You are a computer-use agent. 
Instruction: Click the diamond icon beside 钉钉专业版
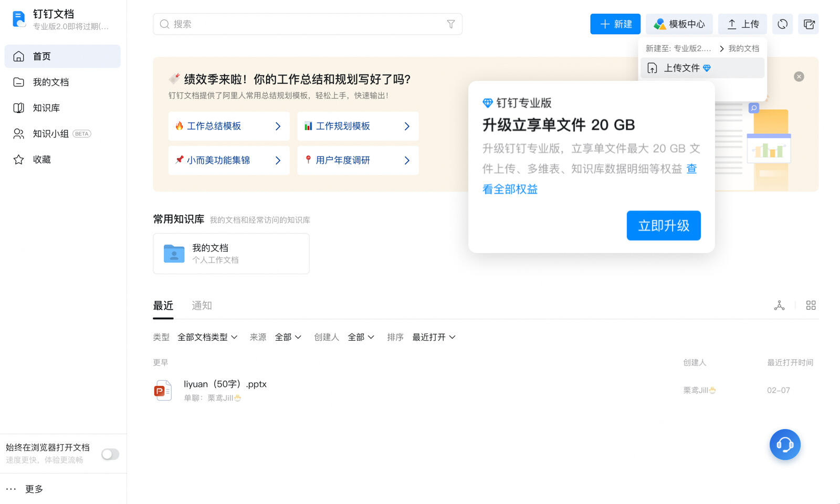point(488,103)
